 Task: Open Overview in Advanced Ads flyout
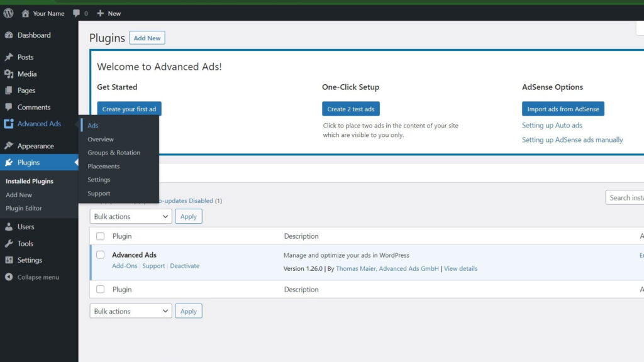click(101, 139)
